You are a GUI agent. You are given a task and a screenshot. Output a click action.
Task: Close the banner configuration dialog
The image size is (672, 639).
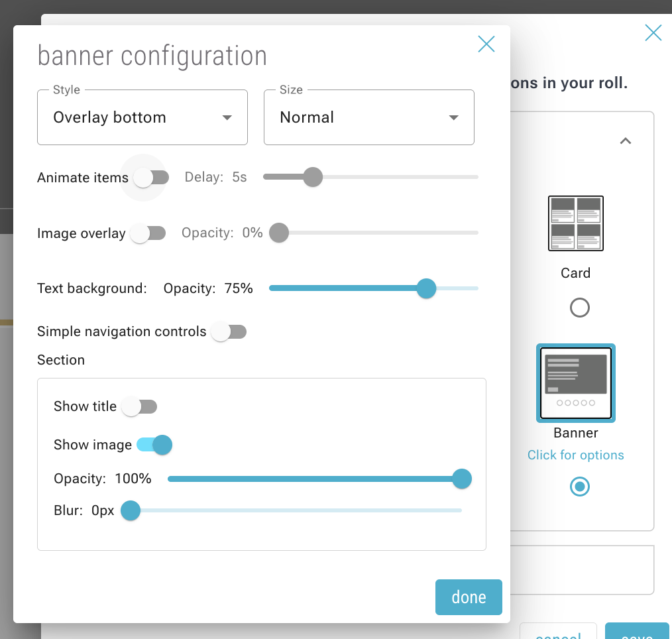(486, 44)
